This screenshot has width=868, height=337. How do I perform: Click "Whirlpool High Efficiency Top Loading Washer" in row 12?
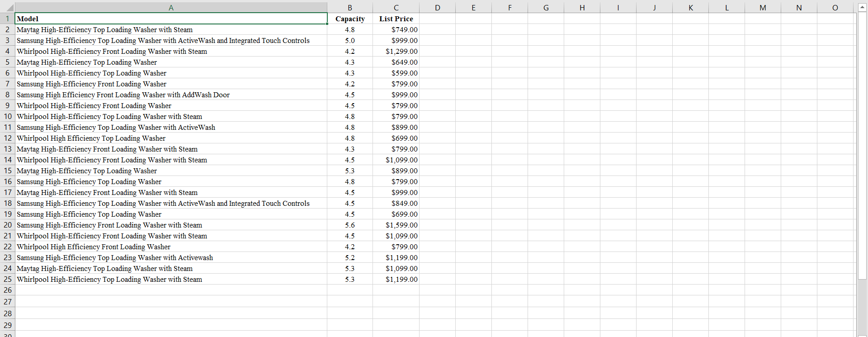point(171,138)
